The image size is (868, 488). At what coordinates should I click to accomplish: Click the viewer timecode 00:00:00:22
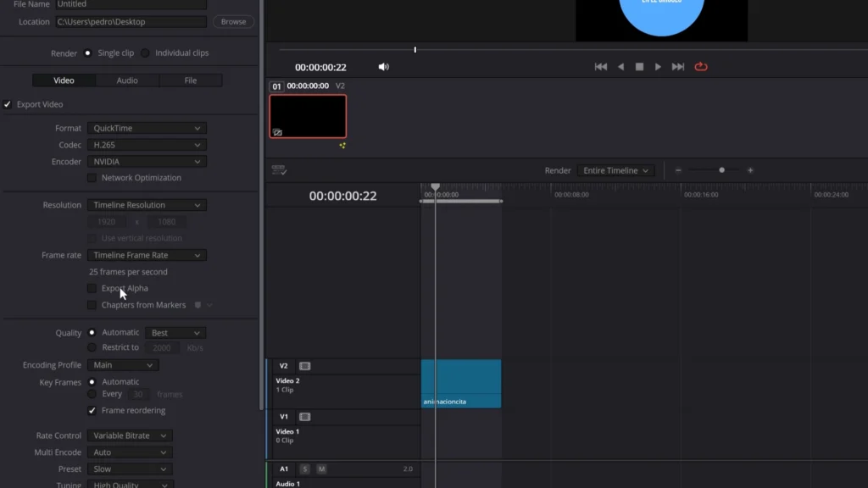pos(320,68)
